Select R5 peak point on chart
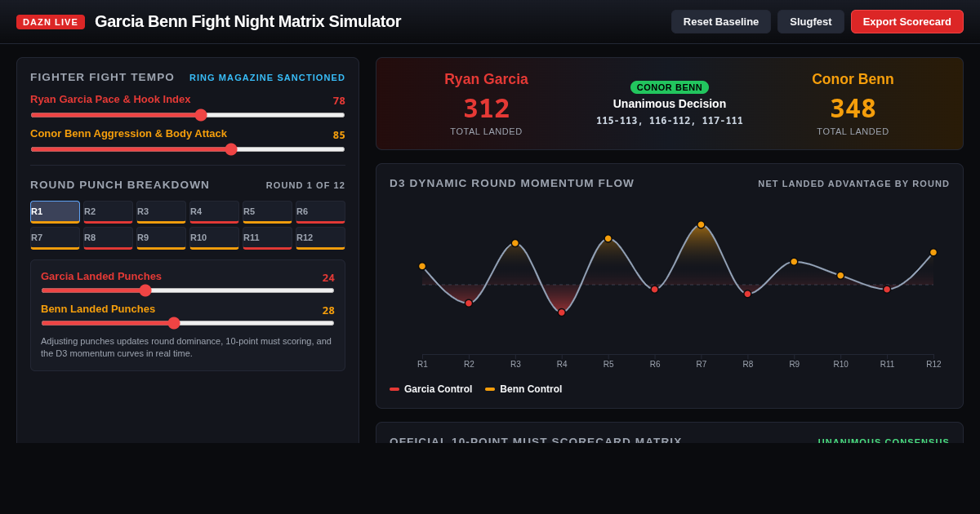 pos(608,238)
